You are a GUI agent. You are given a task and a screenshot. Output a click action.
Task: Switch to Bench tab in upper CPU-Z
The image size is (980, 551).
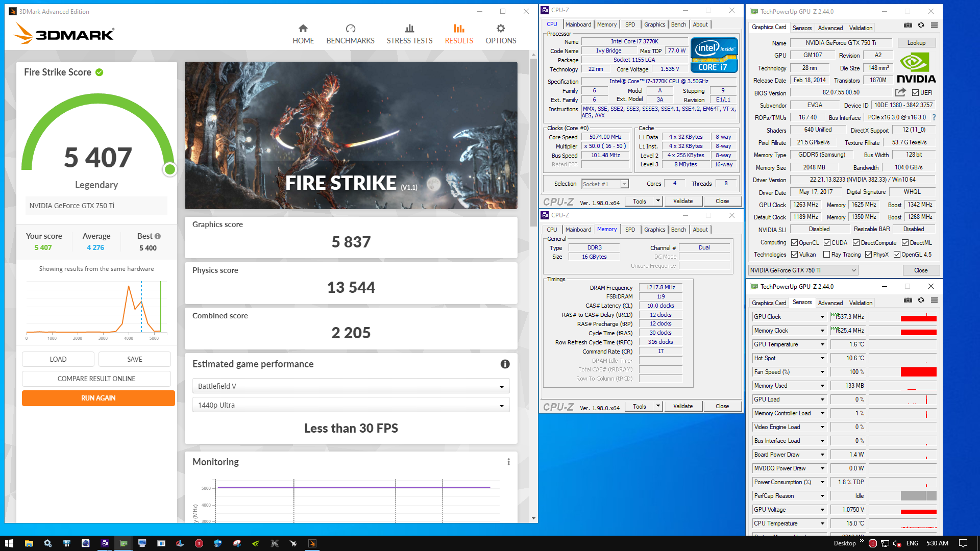pos(678,24)
